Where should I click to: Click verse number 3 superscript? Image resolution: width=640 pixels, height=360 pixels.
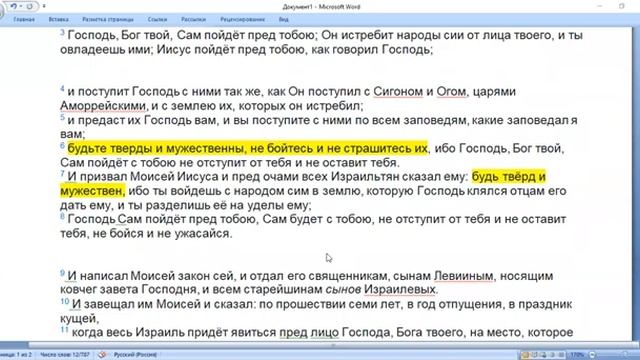point(62,32)
